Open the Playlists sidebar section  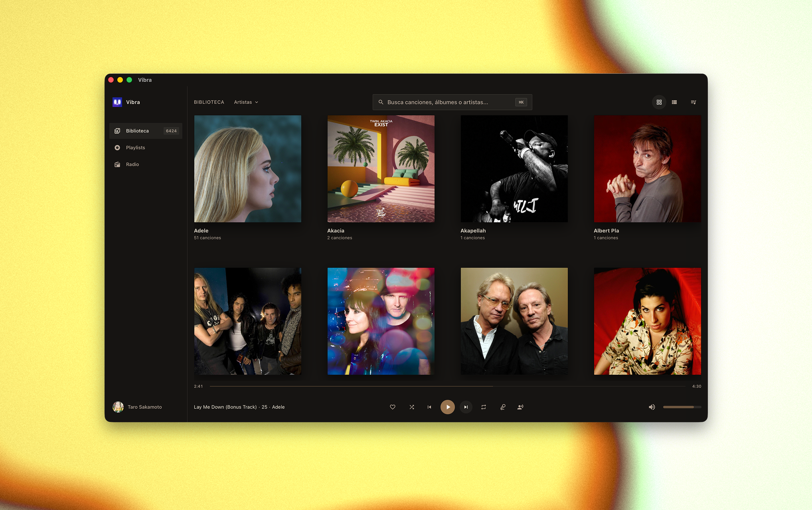click(x=146, y=148)
